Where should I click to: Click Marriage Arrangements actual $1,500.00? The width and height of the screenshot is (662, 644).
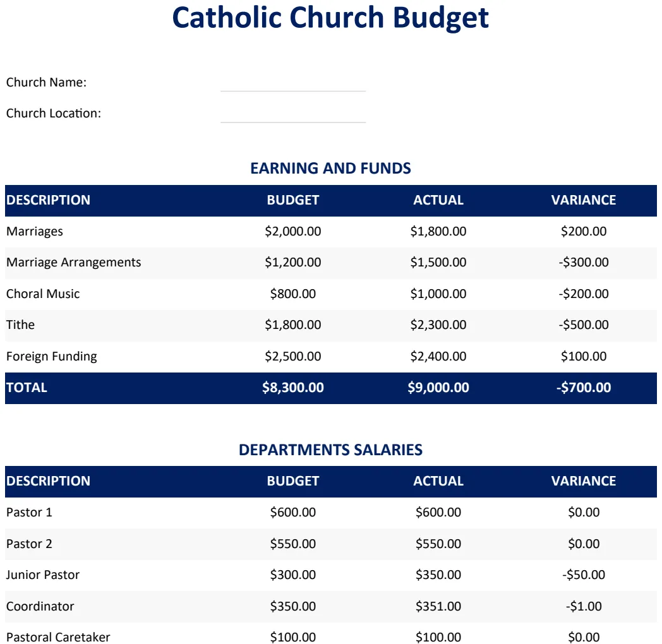click(438, 263)
